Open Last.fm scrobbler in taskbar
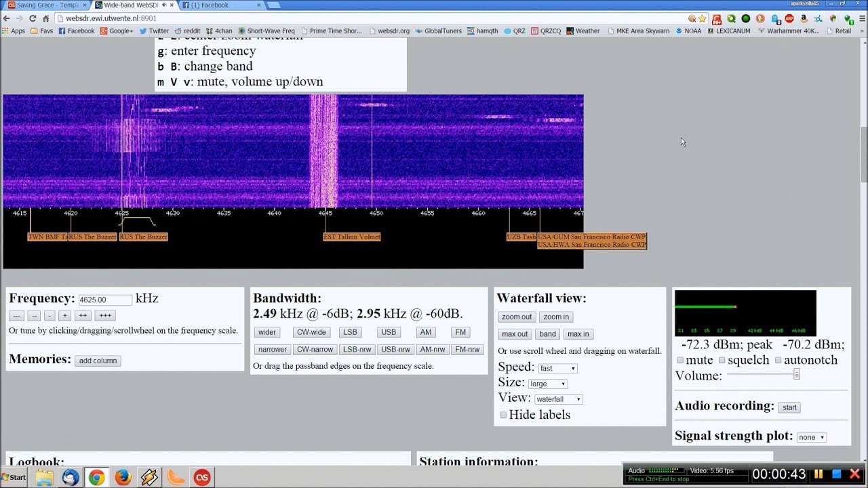This screenshot has height=488, width=868. point(202,477)
